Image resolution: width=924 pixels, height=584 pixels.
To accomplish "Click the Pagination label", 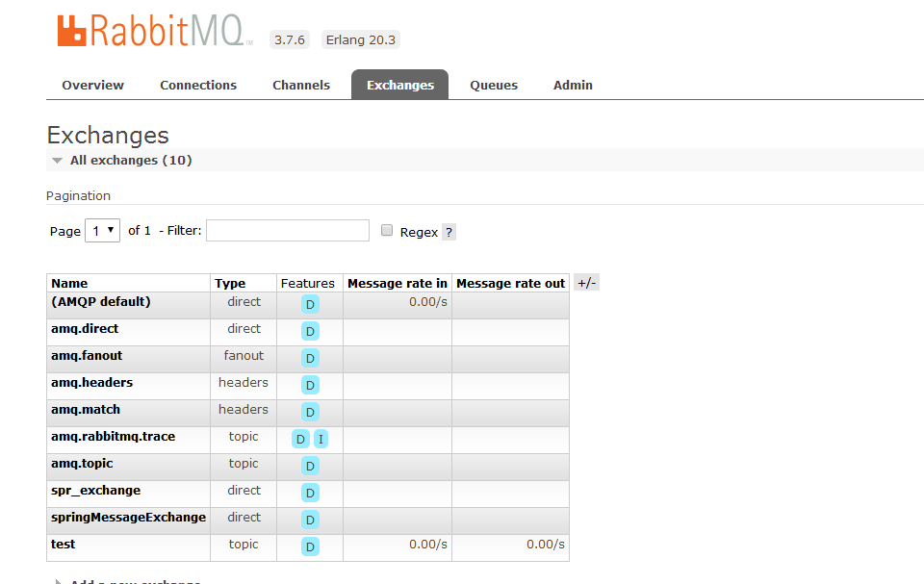I will coord(78,195).
